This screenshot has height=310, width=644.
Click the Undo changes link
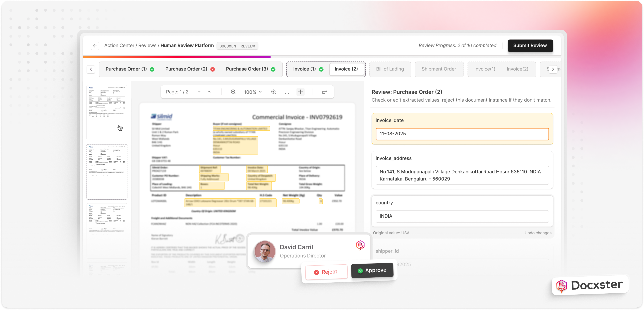538,233
